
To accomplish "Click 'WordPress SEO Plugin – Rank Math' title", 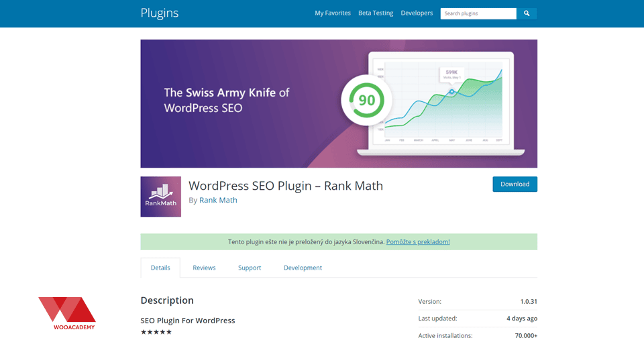I will pyautogui.click(x=286, y=186).
